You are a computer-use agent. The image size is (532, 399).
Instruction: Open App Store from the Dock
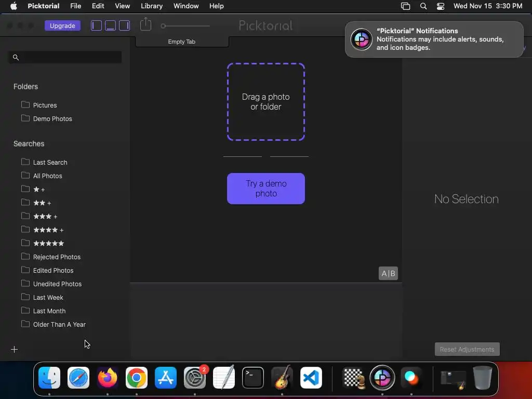pyautogui.click(x=166, y=378)
